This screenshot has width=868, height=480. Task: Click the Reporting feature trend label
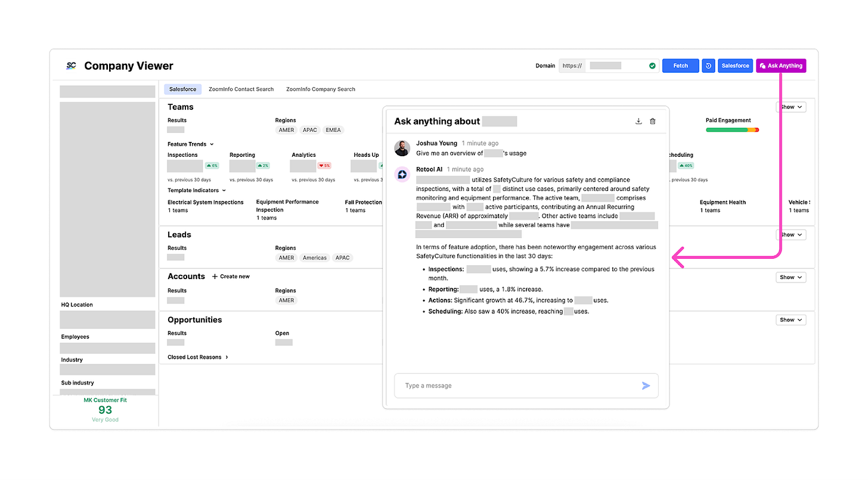coord(242,155)
